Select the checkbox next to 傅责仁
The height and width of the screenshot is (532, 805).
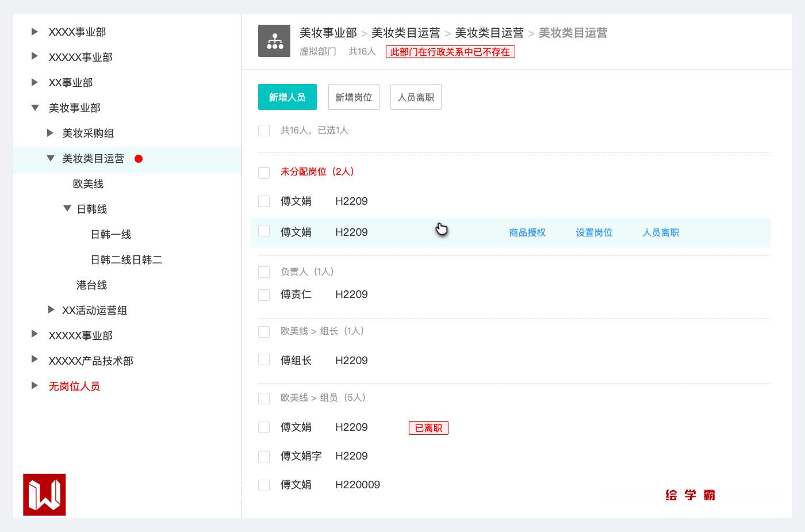point(264,295)
